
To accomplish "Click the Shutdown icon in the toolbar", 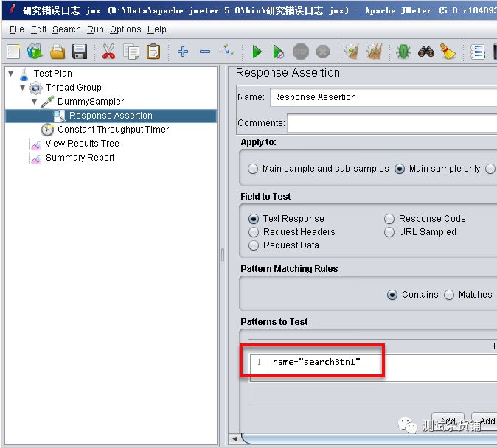I will (x=323, y=52).
